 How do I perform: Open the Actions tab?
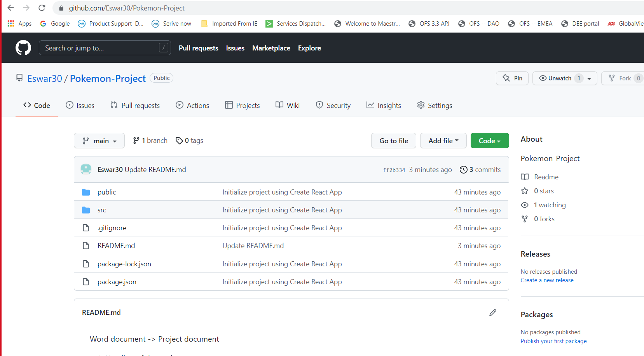pos(192,105)
